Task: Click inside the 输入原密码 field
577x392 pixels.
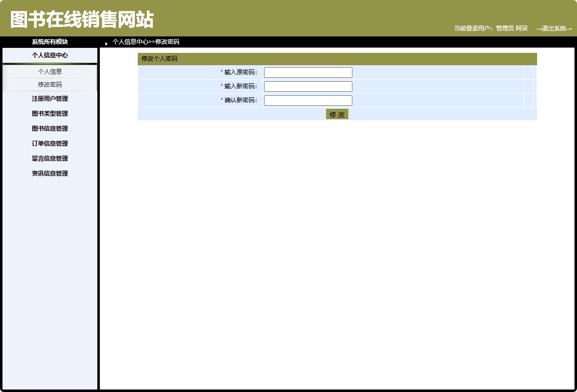Action: click(x=308, y=72)
